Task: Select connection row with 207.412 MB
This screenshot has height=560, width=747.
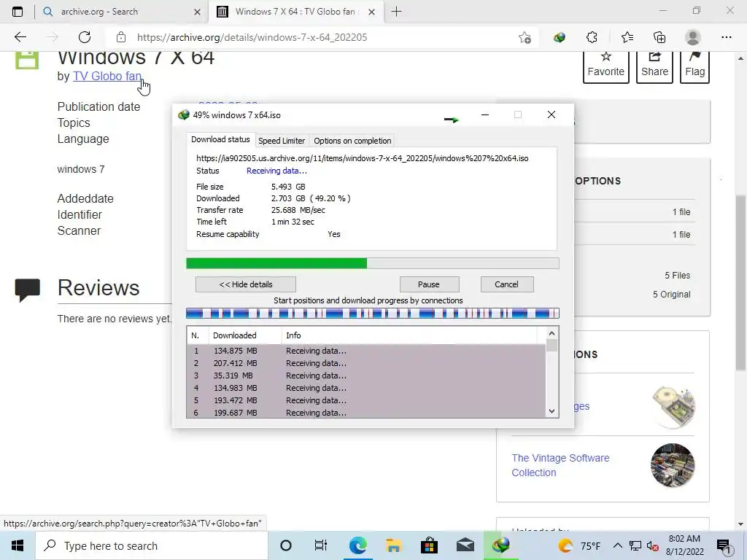Action: pyautogui.click(x=366, y=363)
